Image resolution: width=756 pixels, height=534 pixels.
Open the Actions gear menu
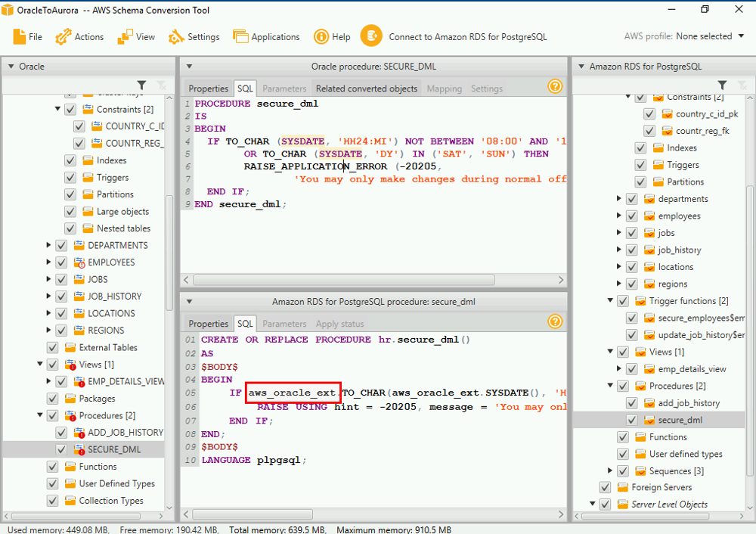64,36
